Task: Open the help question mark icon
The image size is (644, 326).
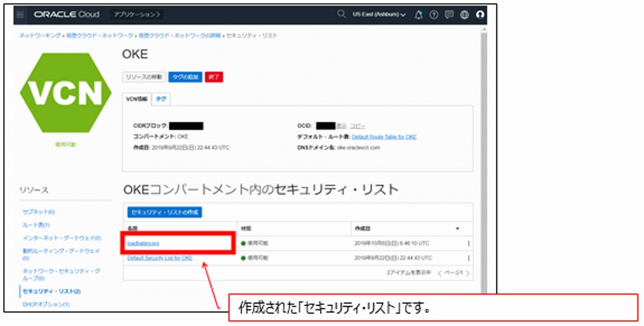Action: pyautogui.click(x=433, y=15)
